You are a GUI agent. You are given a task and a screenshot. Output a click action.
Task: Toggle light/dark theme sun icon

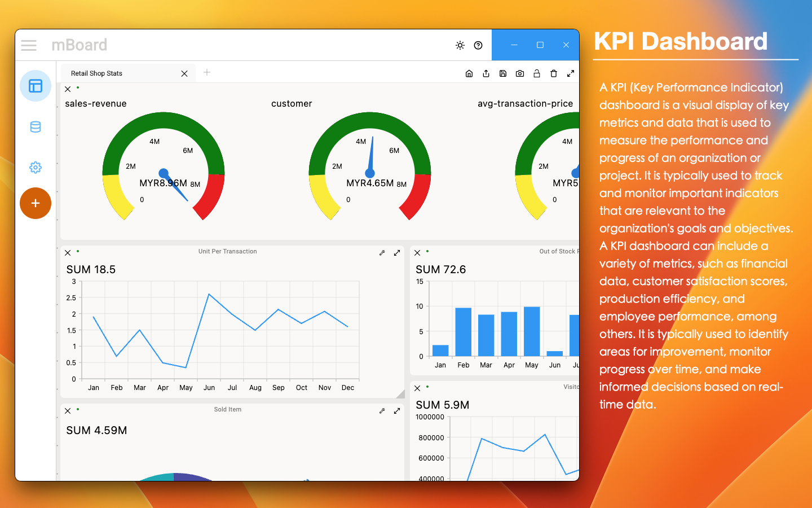[x=460, y=45]
